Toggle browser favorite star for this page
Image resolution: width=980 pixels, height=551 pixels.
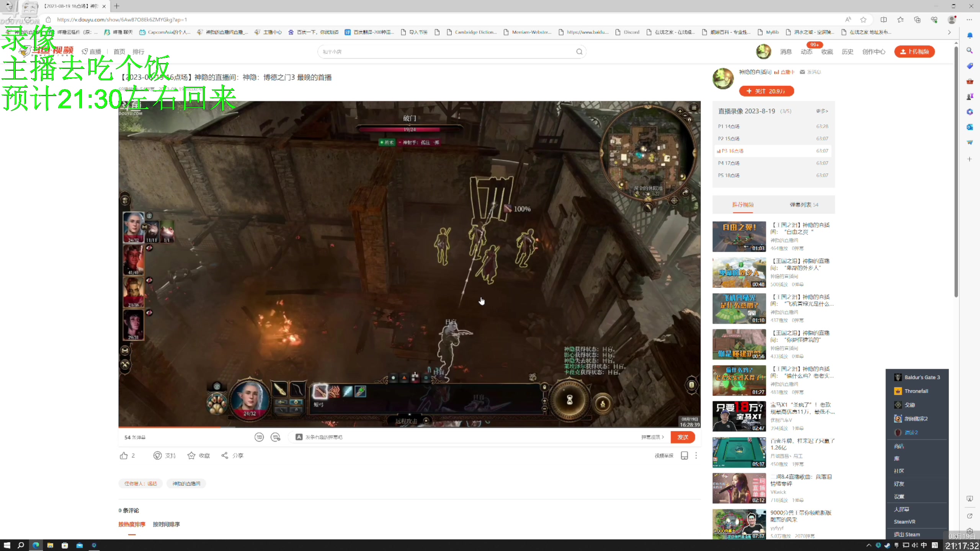coord(863,20)
